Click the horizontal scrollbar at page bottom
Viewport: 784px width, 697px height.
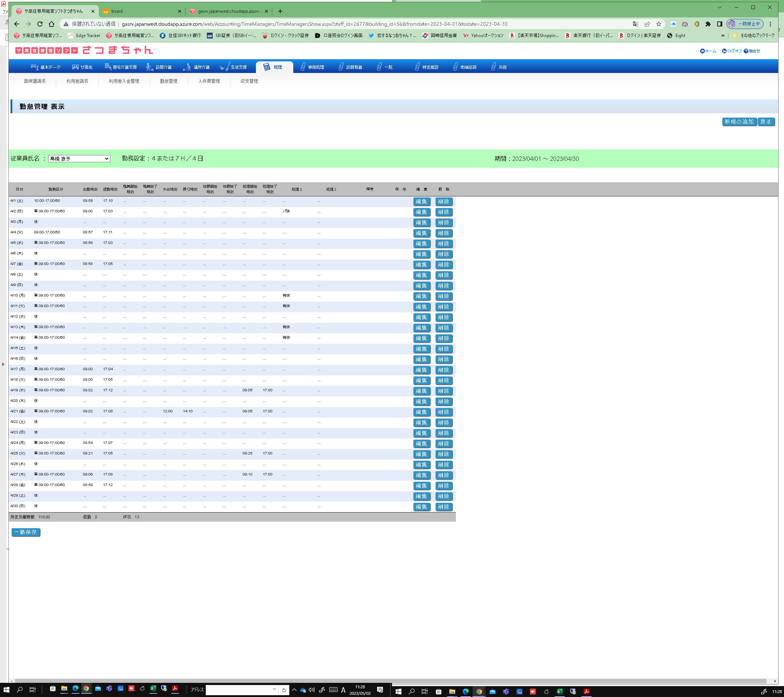(x=384, y=681)
